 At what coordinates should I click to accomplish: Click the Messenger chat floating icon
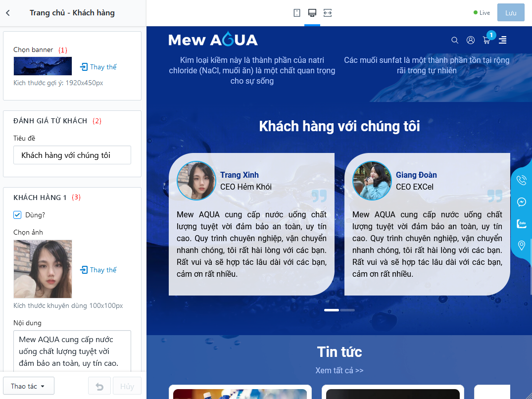coord(522,202)
